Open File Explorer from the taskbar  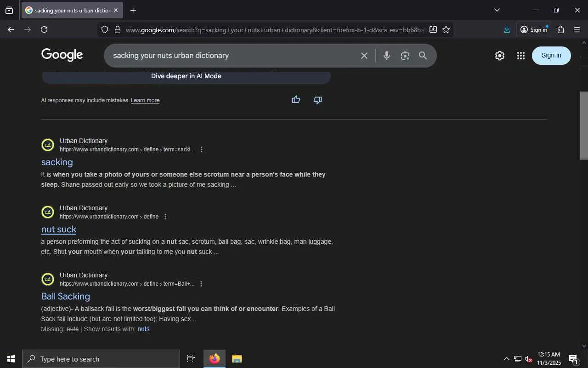coord(237,359)
